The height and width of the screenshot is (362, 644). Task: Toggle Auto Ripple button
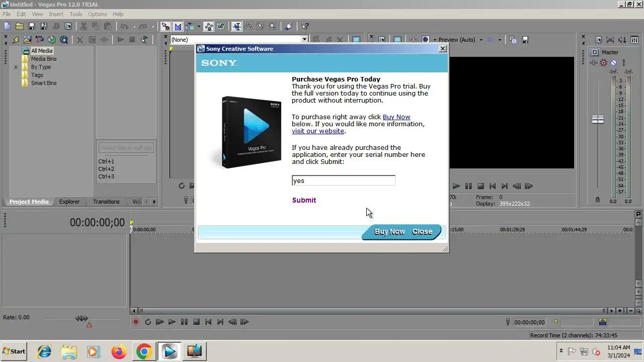pos(190,26)
